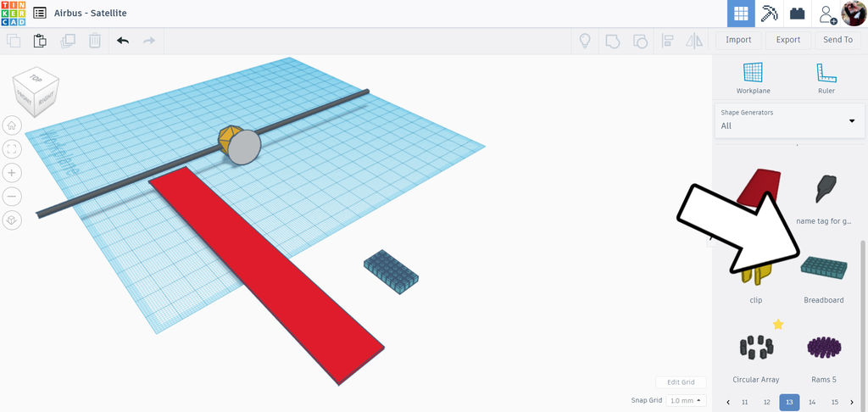Click the Export button
Image resolution: width=868 pixels, height=412 pixels.
[787, 40]
